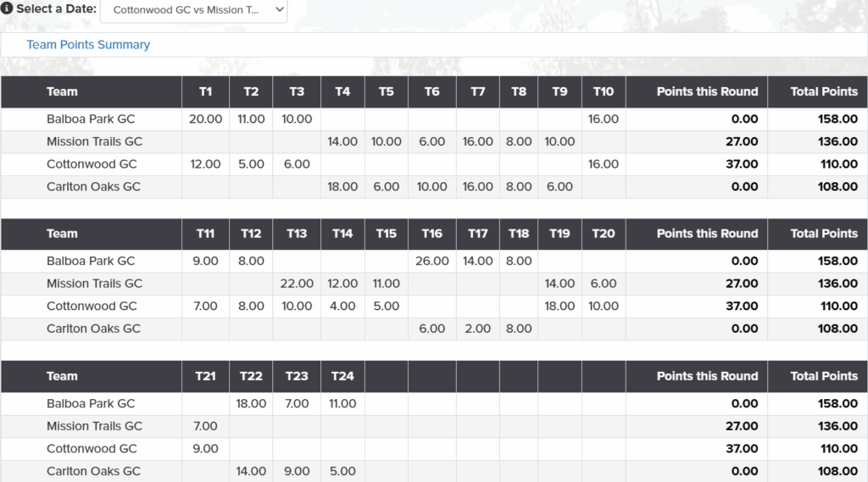Click the T1 column header
Viewport: 868px width, 482px height.
[x=205, y=91]
